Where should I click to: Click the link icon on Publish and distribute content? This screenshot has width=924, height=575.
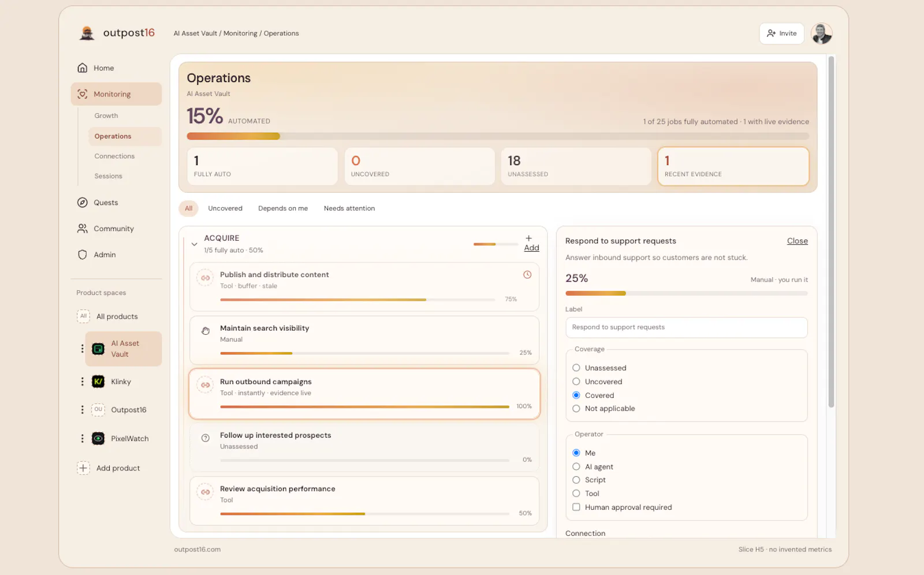(x=205, y=278)
